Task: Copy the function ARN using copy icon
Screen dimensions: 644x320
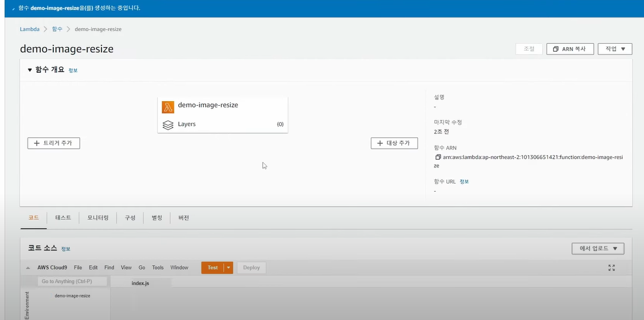Action: pyautogui.click(x=438, y=157)
